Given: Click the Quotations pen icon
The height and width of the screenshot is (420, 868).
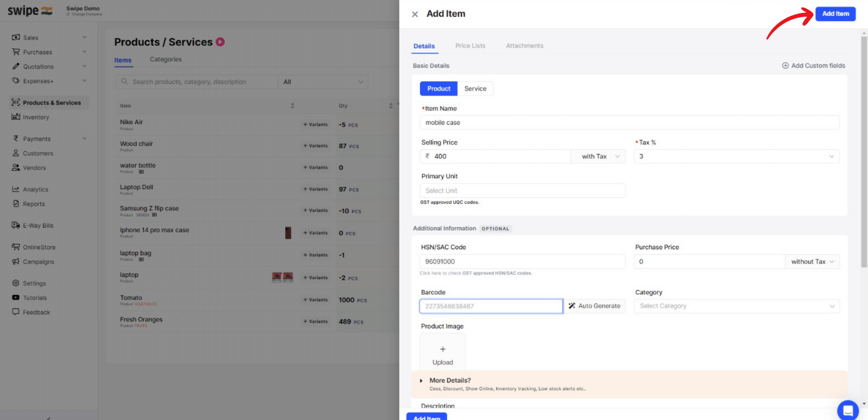Looking at the screenshot, I should [16, 66].
